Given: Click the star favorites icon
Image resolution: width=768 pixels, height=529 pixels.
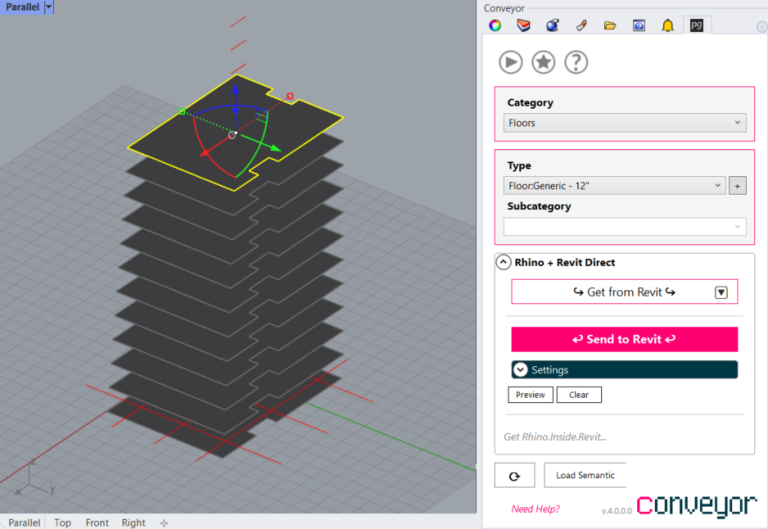Looking at the screenshot, I should click(x=543, y=62).
